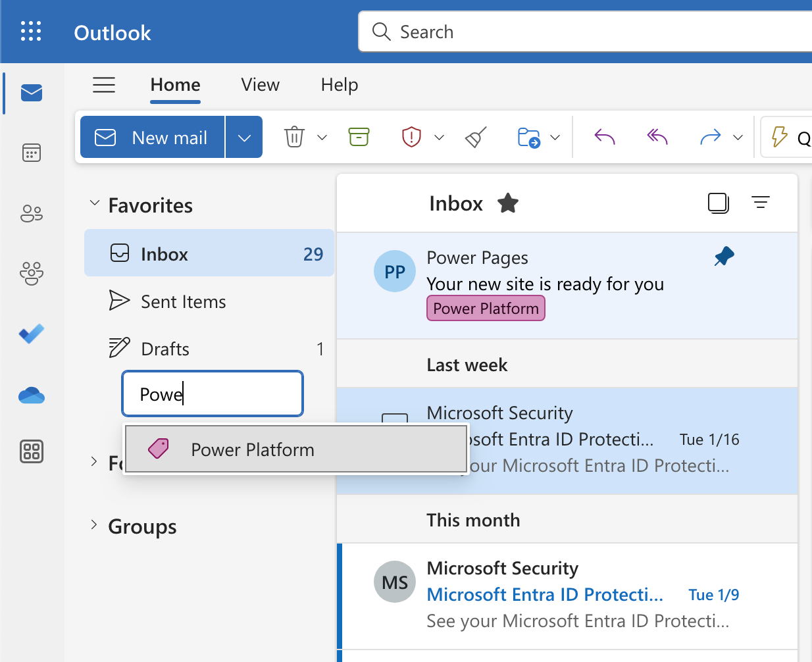Click the Quick steps lightning icon
812x662 pixels.
tap(779, 137)
